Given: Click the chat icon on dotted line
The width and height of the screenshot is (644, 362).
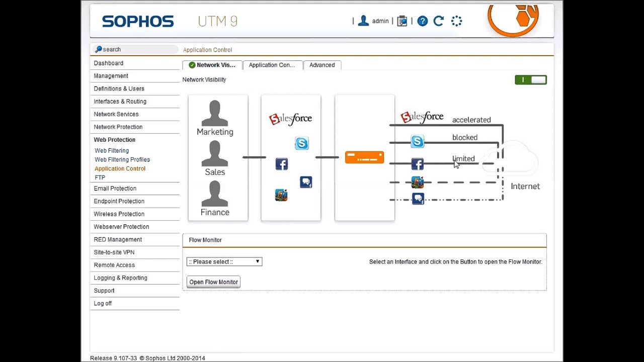Looking at the screenshot, I should [x=418, y=199].
